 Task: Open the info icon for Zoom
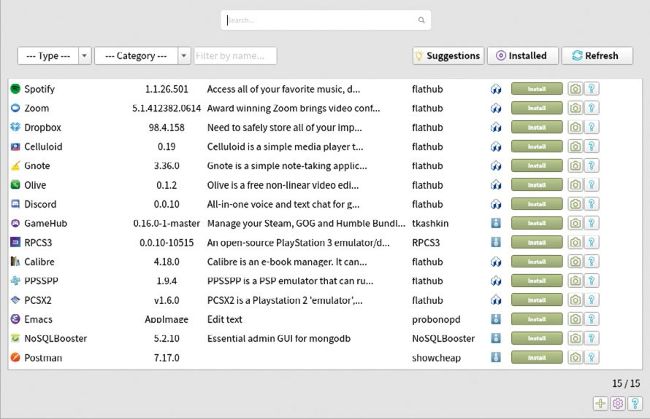pyautogui.click(x=592, y=108)
